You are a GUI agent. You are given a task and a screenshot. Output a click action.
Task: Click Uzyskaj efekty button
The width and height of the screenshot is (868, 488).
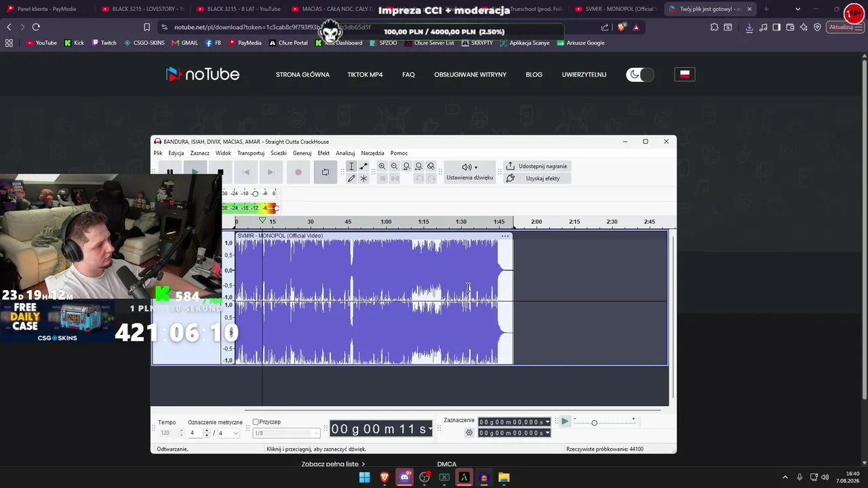(536, 178)
